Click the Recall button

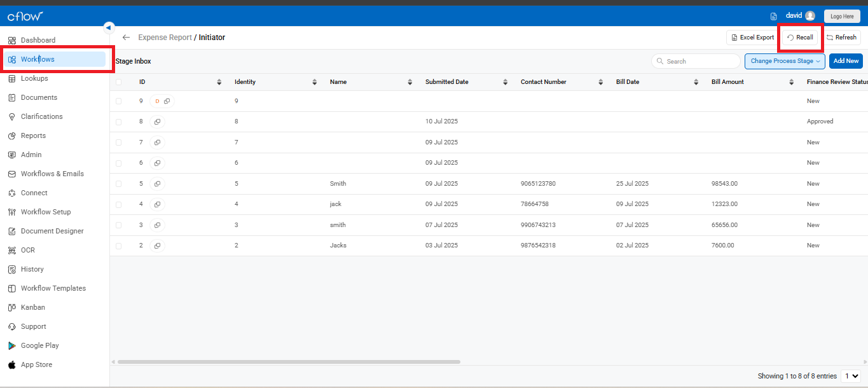[x=800, y=38]
